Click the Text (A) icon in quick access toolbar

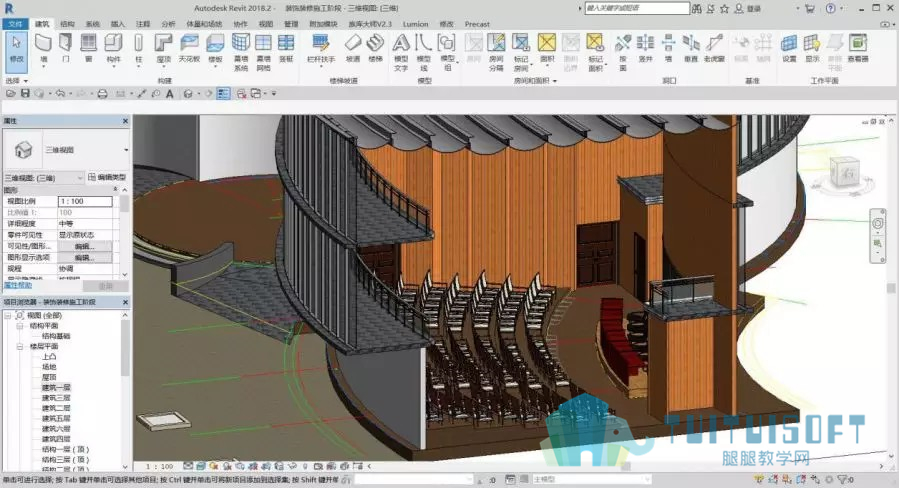[x=170, y=93]
